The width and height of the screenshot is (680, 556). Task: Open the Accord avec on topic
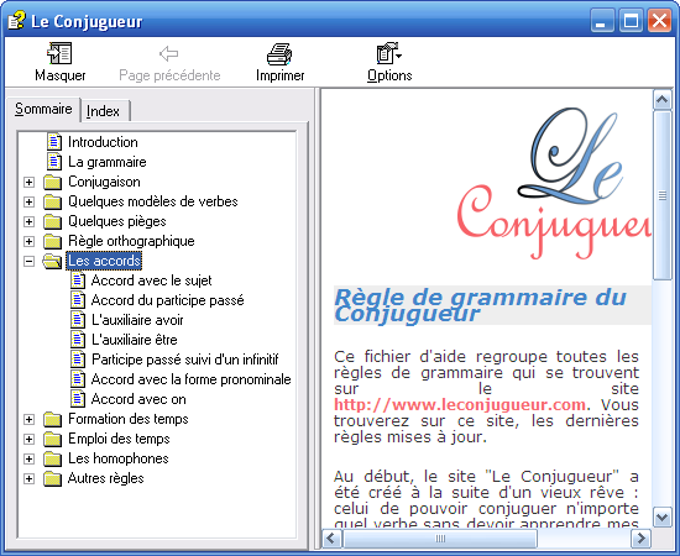tap(138, 399)
